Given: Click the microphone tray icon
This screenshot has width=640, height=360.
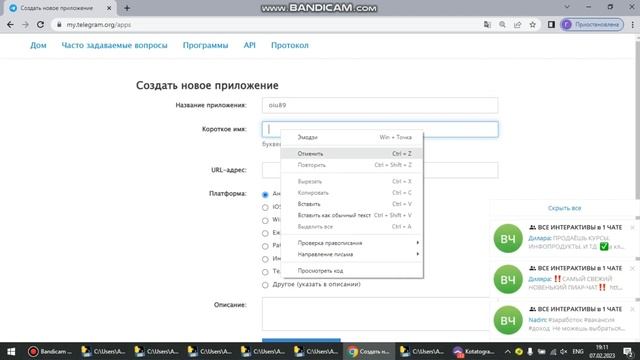Looking at the screenshot, I should click(530, 351).
